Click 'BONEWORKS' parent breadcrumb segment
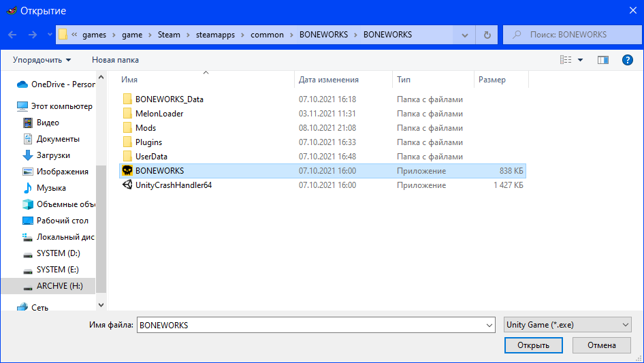 (x=323, y=35)
